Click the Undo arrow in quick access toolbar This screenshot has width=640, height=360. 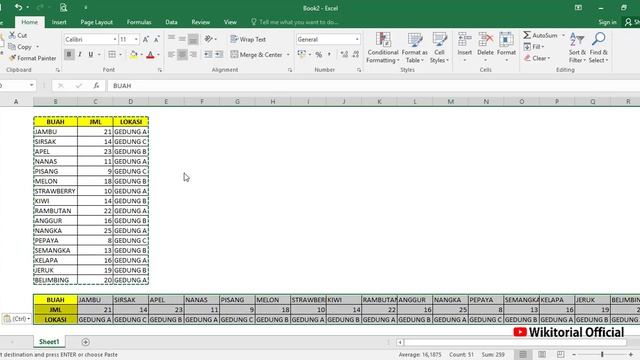(19, 7)
